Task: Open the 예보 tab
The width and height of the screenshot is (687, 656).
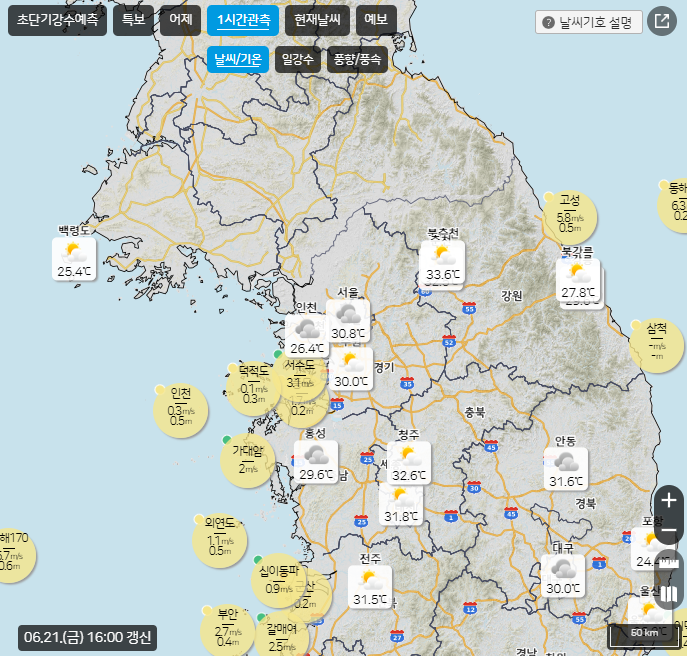Action: pyautogui.click(x=376, y=20)
